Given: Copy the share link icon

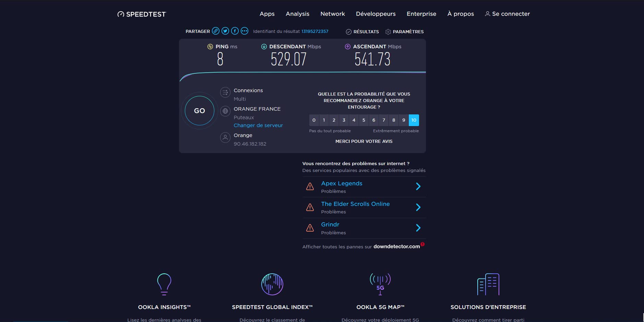Looking at the screenshot, I should (215, 31).
